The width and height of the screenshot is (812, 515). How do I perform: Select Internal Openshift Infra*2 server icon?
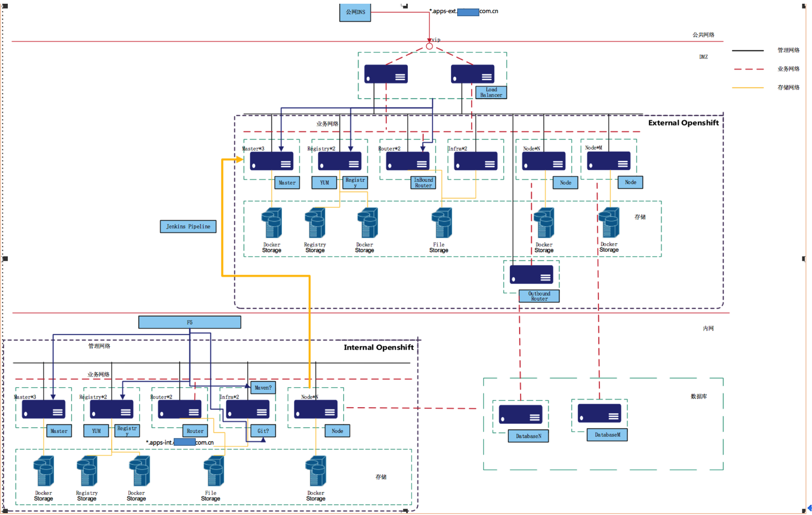(247, 409)
